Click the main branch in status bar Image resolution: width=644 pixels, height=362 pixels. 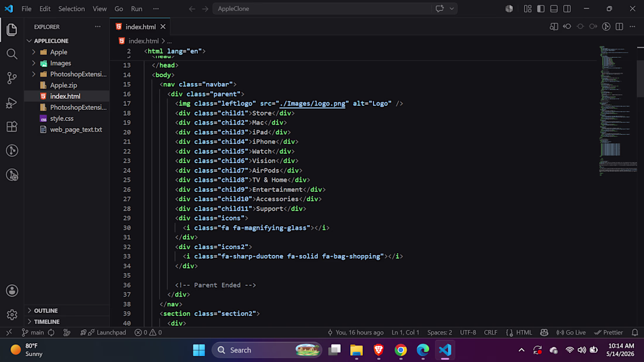pos(33,332)
